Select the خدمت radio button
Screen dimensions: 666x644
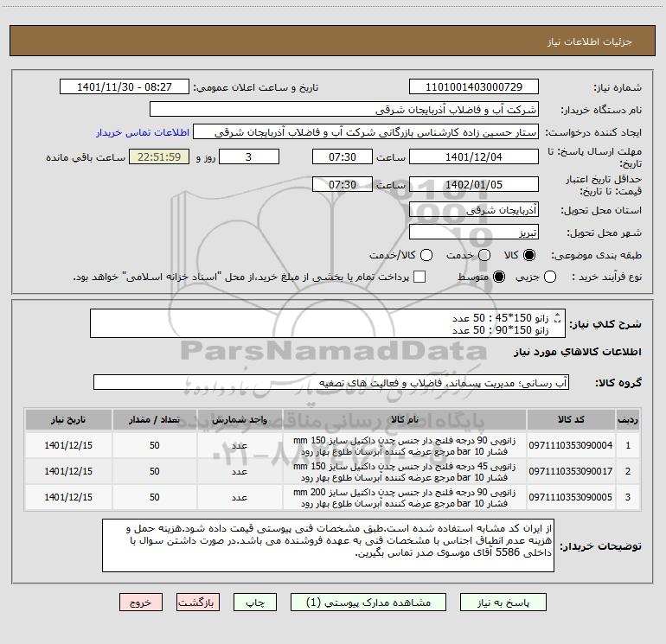point(484,255)
